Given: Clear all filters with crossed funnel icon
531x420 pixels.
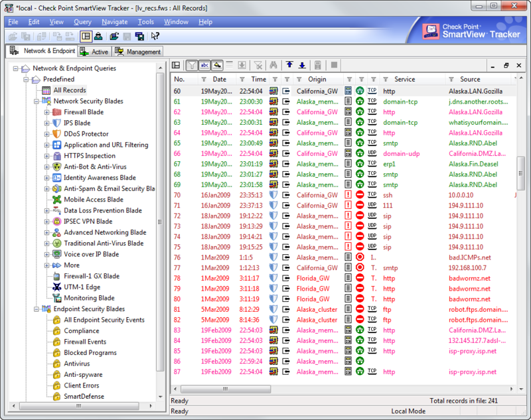Looking at the screenshot, I should pyautogui.click(x=258, y=65).
